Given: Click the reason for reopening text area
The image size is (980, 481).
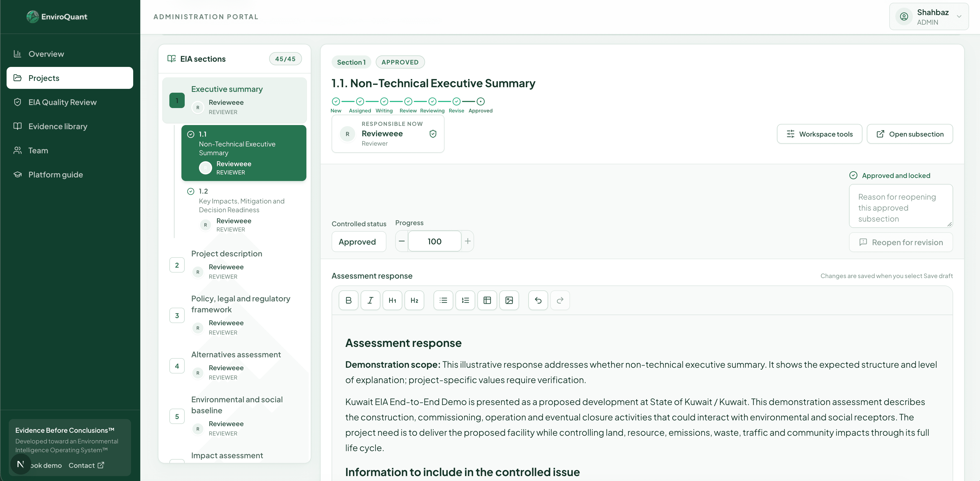Looking at the screenshot, I should (901, 206).
